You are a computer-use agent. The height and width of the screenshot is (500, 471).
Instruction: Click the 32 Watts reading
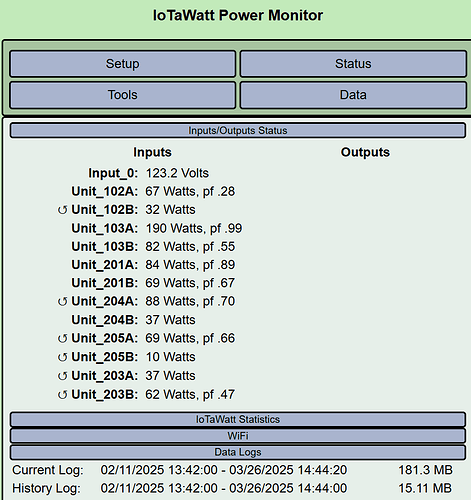point(170,210)
